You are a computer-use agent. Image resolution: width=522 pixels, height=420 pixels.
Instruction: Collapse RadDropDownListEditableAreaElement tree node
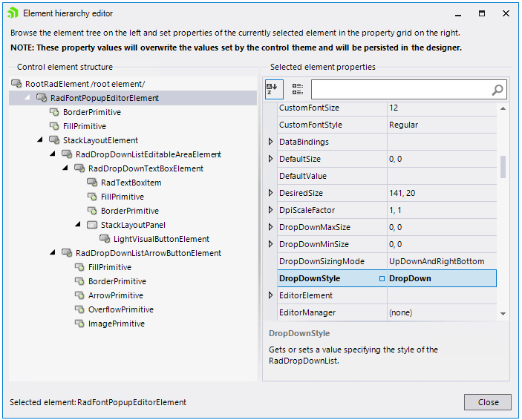coord(53,154)
